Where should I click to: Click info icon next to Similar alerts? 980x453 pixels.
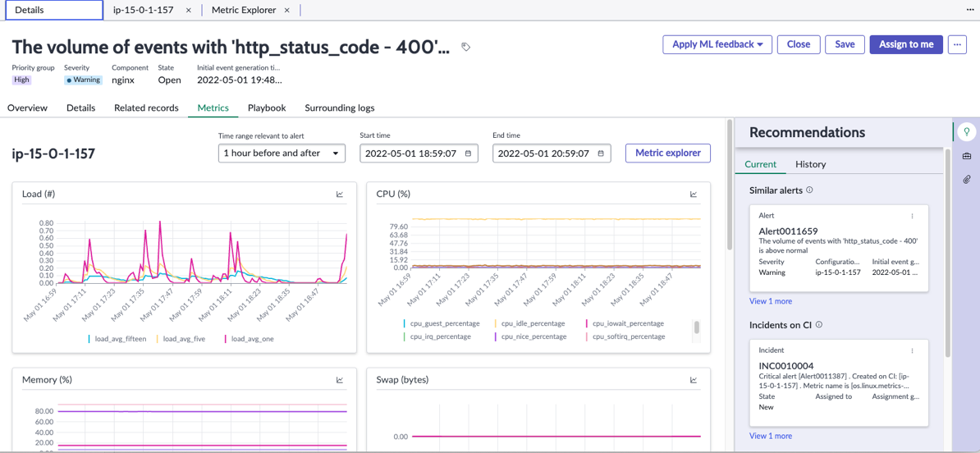tap(809, 190)
